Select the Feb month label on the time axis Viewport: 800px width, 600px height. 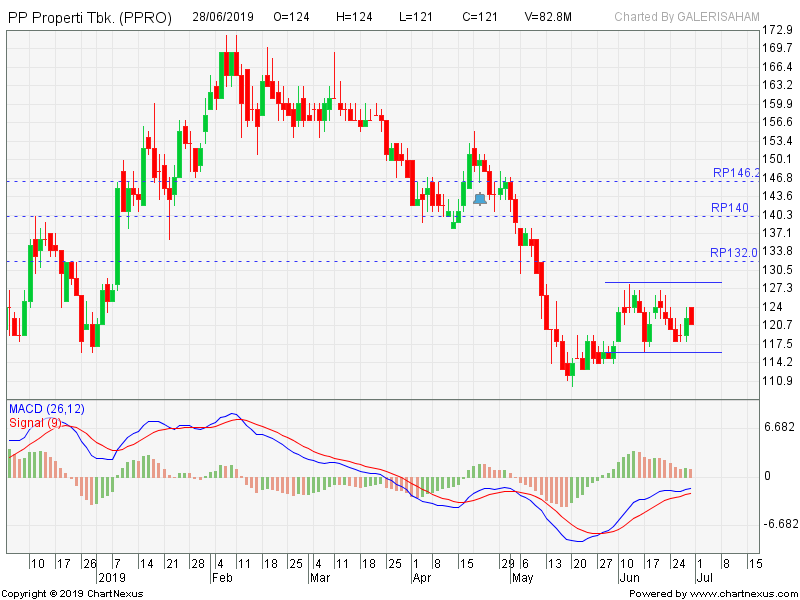click(221, 578)
